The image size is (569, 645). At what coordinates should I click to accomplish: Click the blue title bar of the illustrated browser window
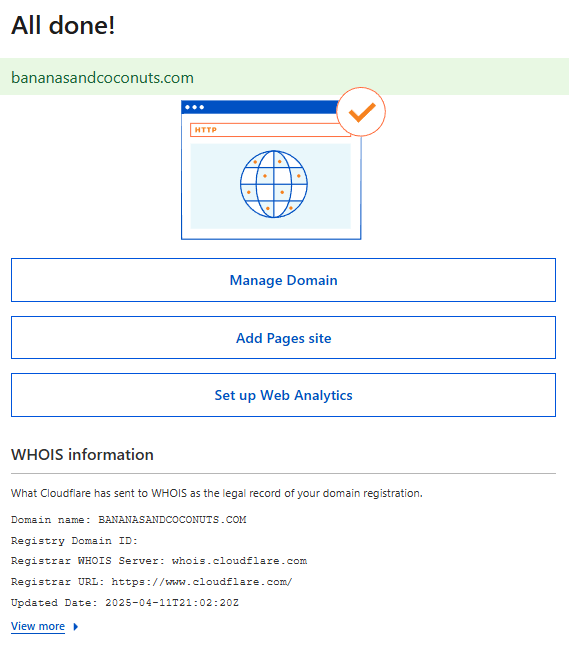(260, 107)
